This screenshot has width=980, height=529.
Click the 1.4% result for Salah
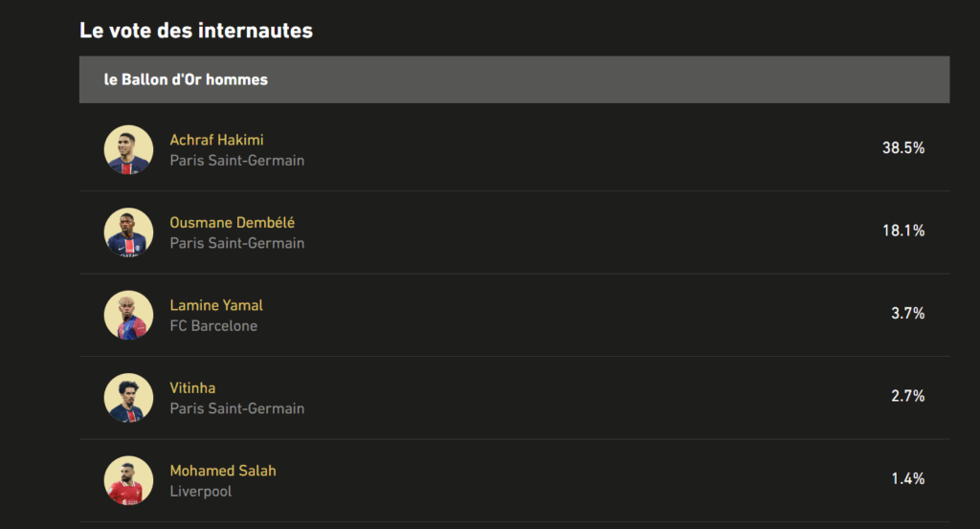pos(907,479)
